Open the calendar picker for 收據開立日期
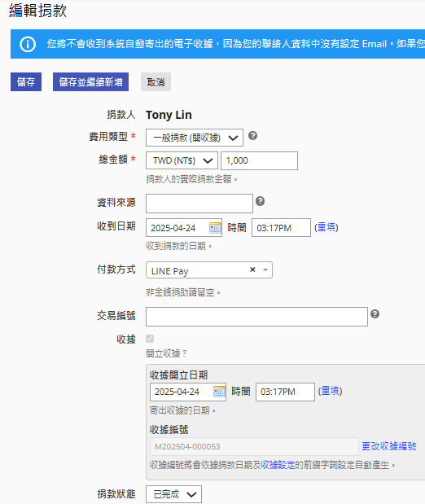 (x=219, y=392)
